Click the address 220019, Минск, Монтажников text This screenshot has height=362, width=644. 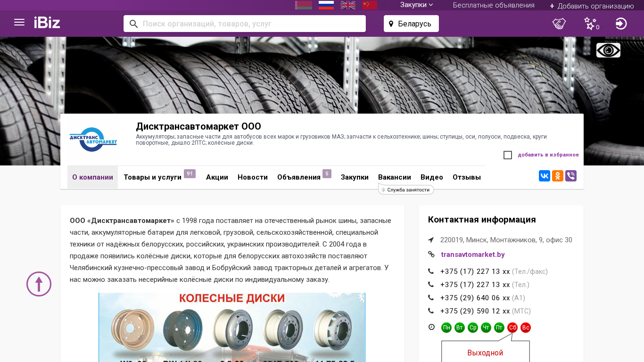[506, 240]
